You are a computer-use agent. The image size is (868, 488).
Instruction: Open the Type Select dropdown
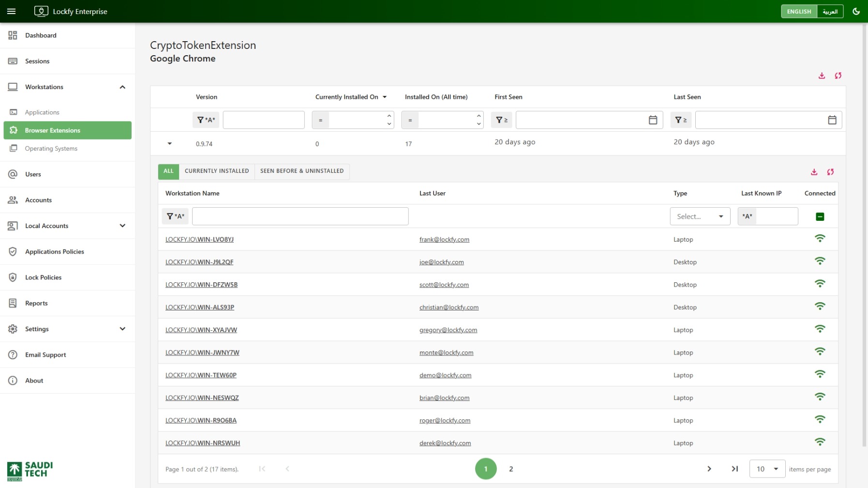click(700, 216)
